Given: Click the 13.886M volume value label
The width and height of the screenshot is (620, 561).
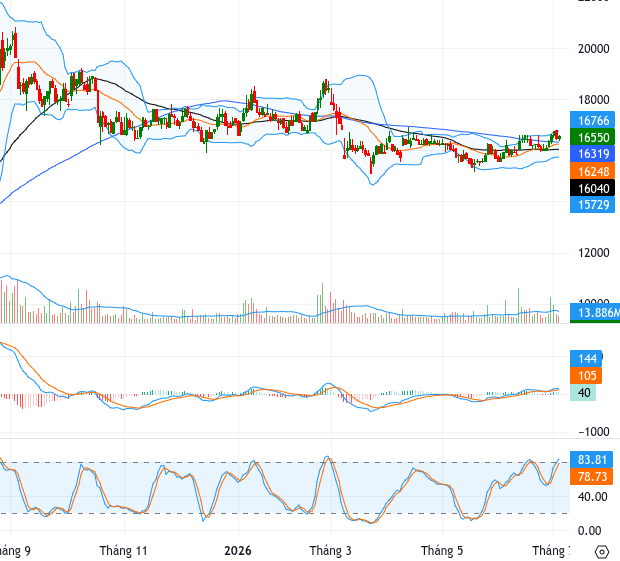Looking at the screenshot, I should point(595,312).
